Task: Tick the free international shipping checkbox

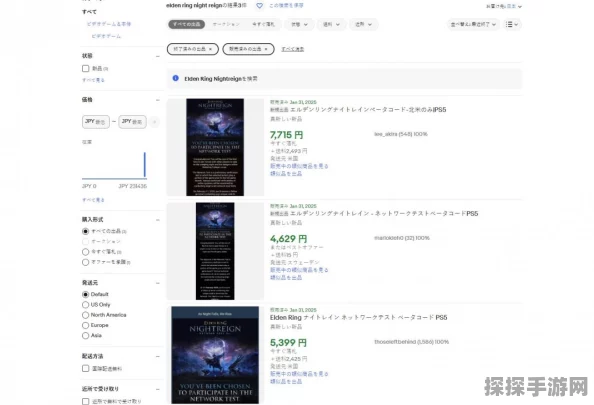Action: (86, 368)
